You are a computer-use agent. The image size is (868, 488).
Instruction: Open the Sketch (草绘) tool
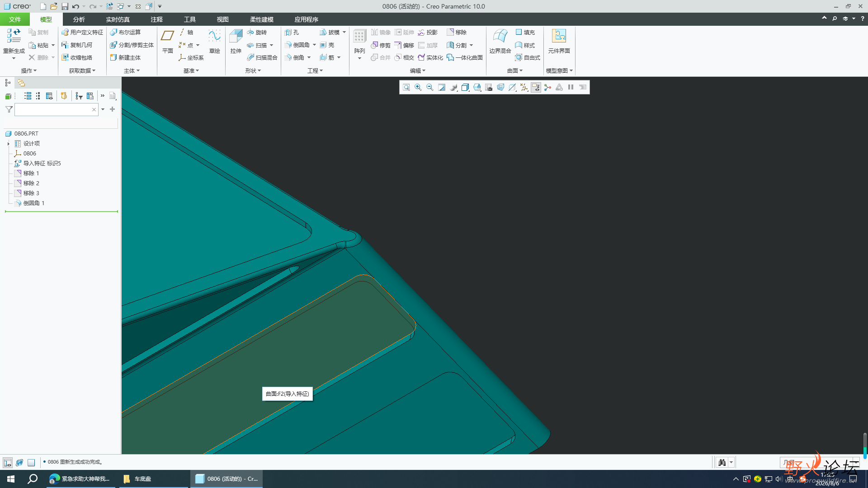[214, 42]
